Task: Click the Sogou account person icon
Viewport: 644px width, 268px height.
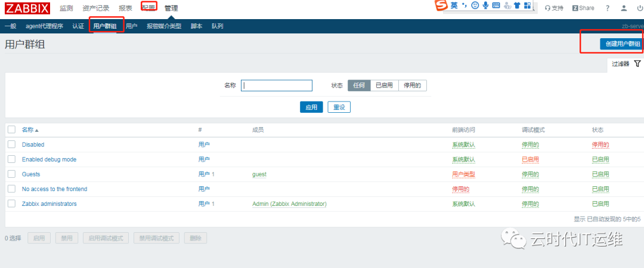Action: point(507,5)
